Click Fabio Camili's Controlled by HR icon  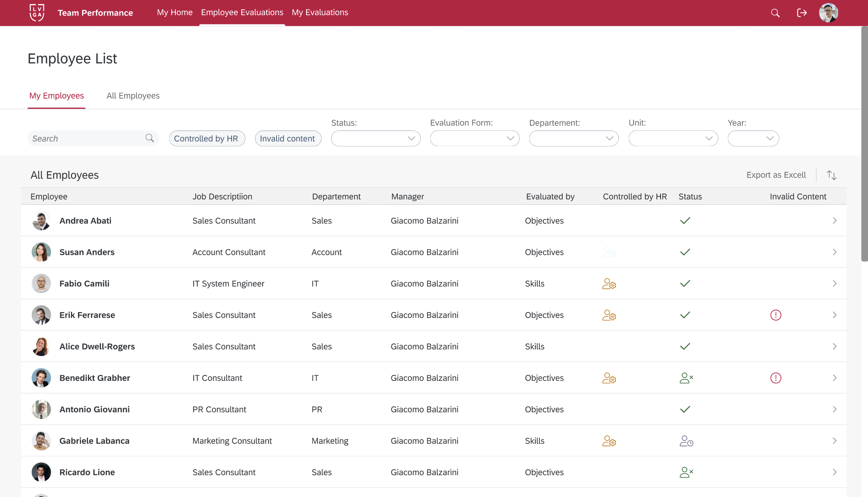tap(609, 284)
